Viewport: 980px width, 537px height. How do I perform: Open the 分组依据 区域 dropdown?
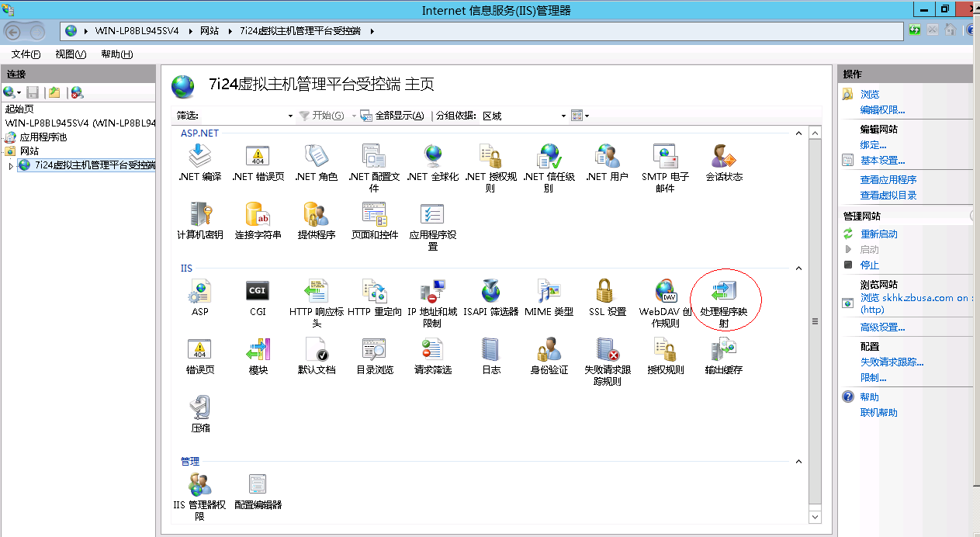564,116
